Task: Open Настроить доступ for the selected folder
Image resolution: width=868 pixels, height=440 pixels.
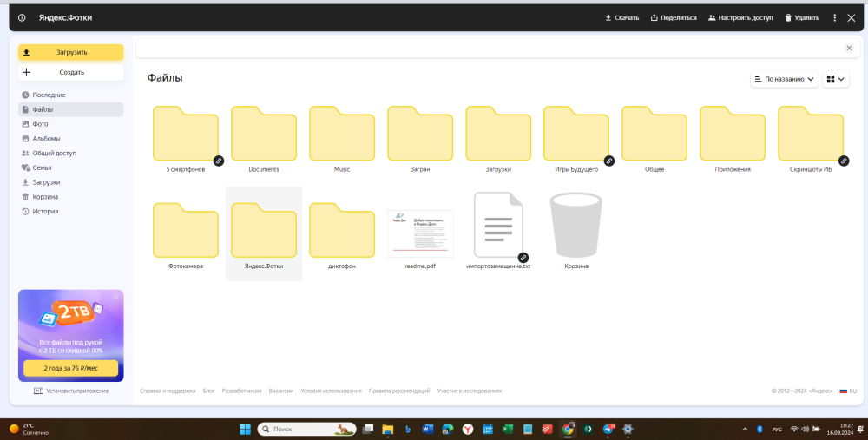Action: click(740, 17)
